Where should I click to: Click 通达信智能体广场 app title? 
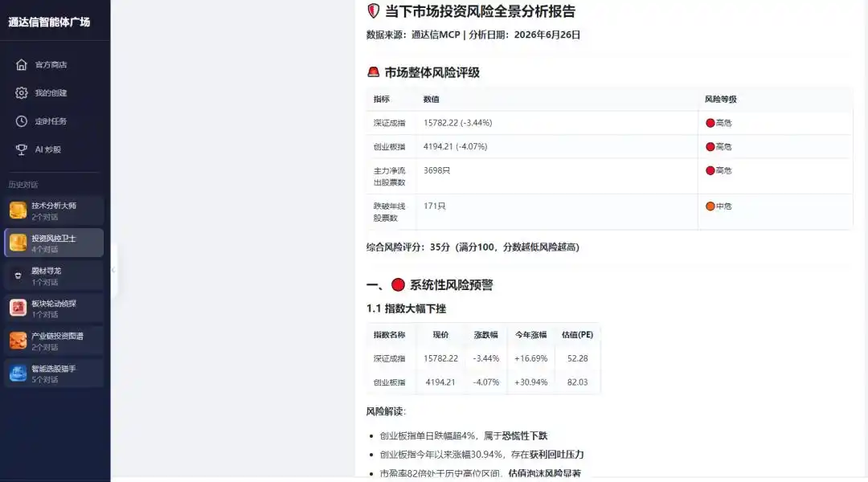click(x=49, y=22)
